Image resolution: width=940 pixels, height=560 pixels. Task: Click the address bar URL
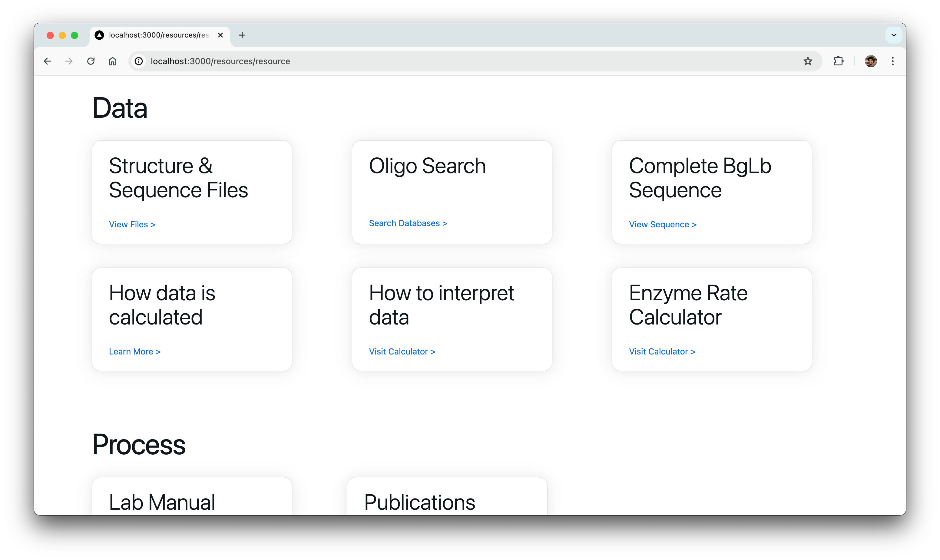click(x=220, y=61)
